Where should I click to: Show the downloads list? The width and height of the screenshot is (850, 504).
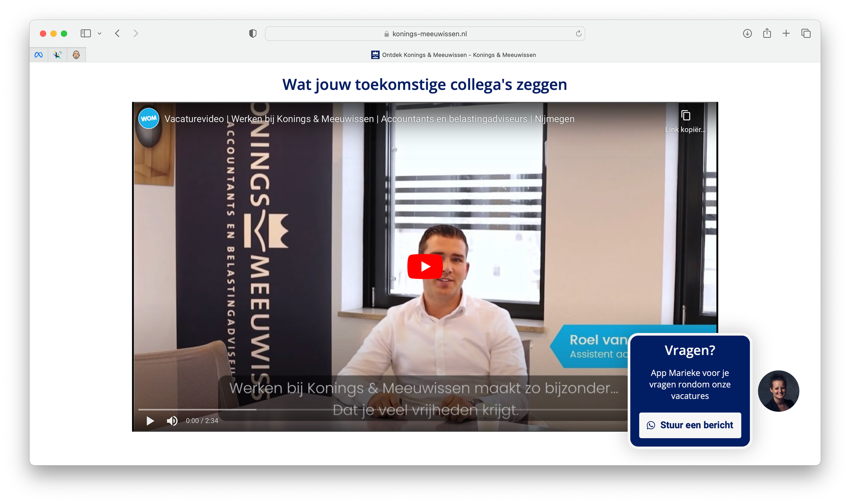(x=747, y=33)
